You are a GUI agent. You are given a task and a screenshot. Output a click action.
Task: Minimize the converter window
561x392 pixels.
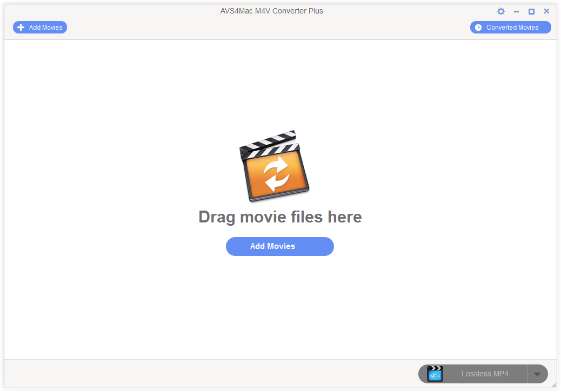(516, 11)
